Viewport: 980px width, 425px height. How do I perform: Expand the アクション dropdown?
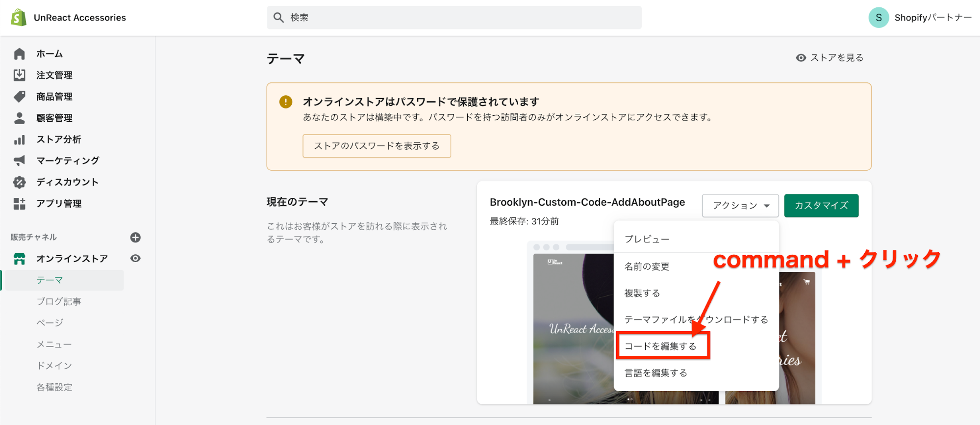(740, 206)
